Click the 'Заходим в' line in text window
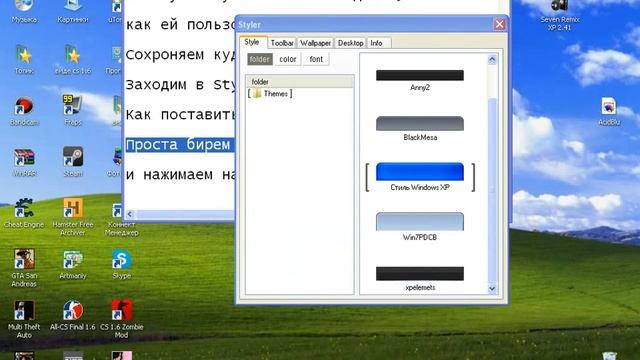640x360 pixels. coord(180,85)
